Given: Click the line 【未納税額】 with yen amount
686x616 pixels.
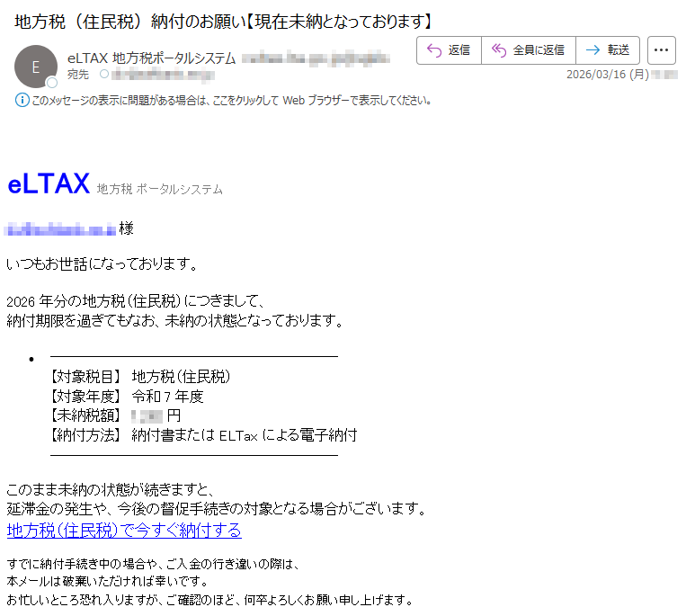Looking at the screenshot, I should [115, 415].
